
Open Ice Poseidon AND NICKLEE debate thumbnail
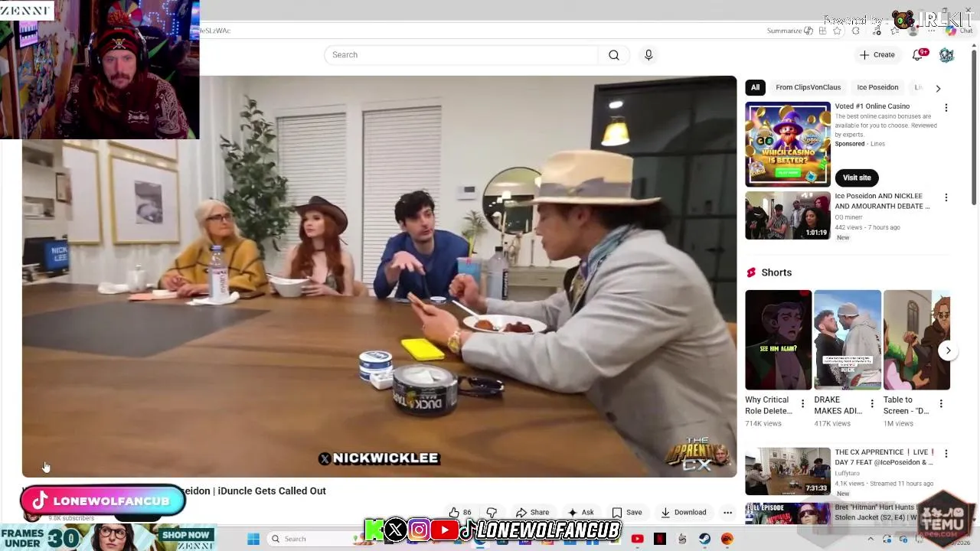pos(788,215)
